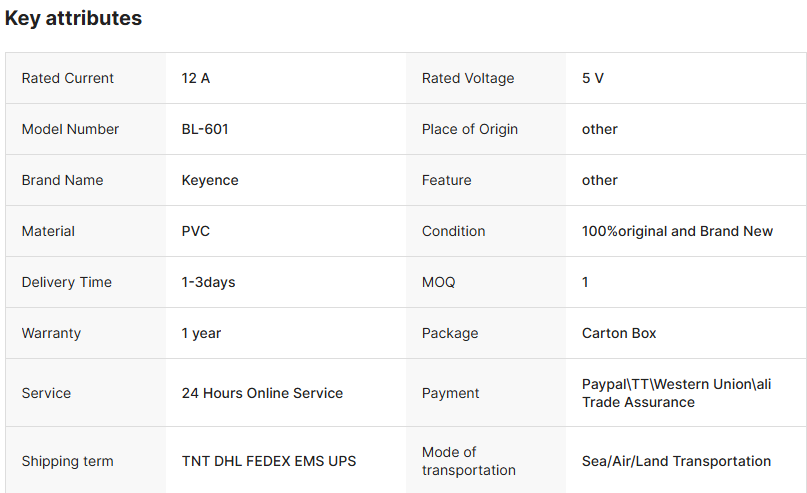Click the 100%original and Brand New text

tap(677, 231)
